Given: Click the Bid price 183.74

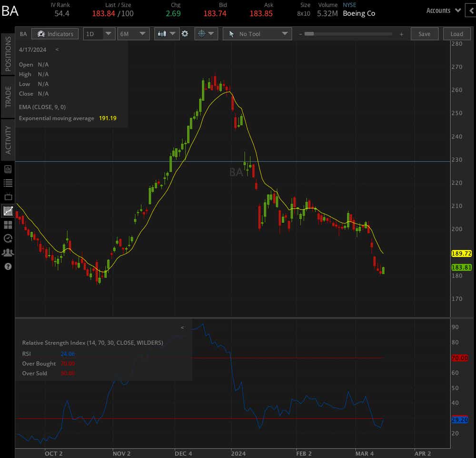Looking at the screenshot, I should (x=215, y=13).
